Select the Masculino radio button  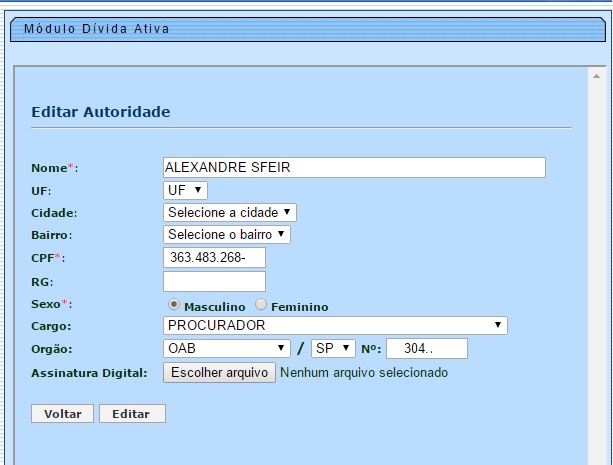[174, 305]
